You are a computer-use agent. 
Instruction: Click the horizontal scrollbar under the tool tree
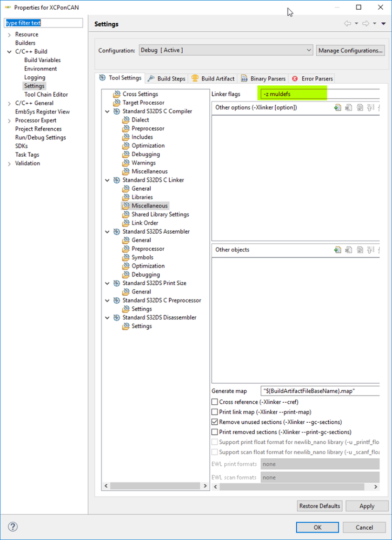click(x=155, y=486)
